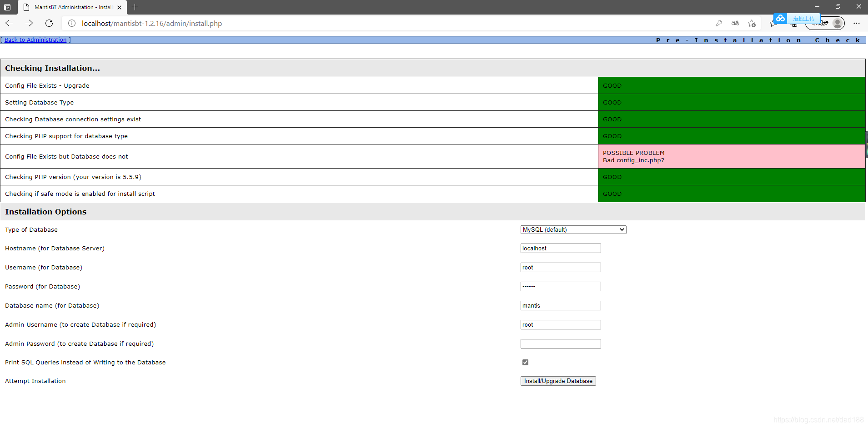Click the Database name field containing mantis

[x=561, y=306]
